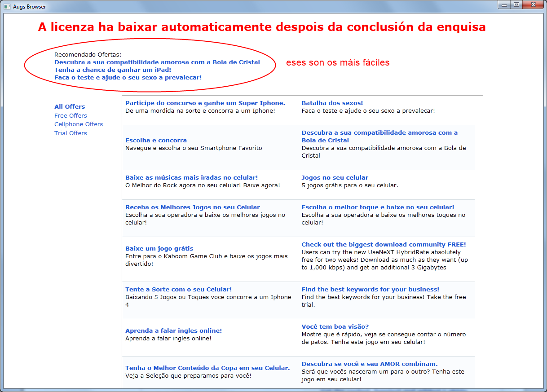The image size is (547, 392).
Task: Select 'Escolha e concorra' smartphone offer
Action: point(156,140)
